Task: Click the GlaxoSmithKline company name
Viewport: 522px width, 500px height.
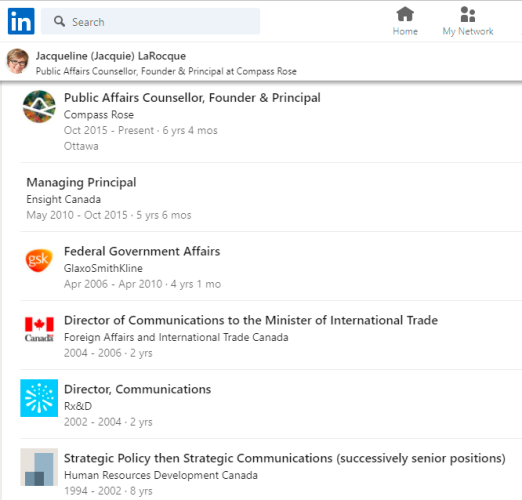Action: tap(103, 268)
